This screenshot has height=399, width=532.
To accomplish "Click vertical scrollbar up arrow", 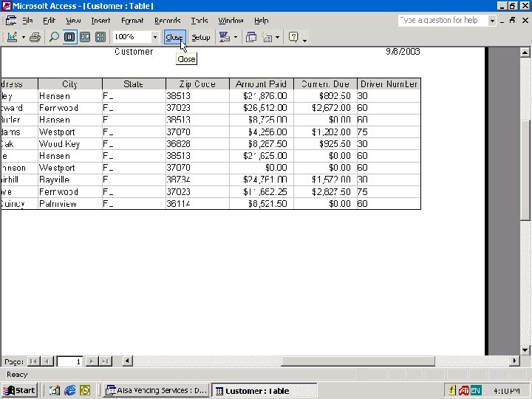I will 525,52.
